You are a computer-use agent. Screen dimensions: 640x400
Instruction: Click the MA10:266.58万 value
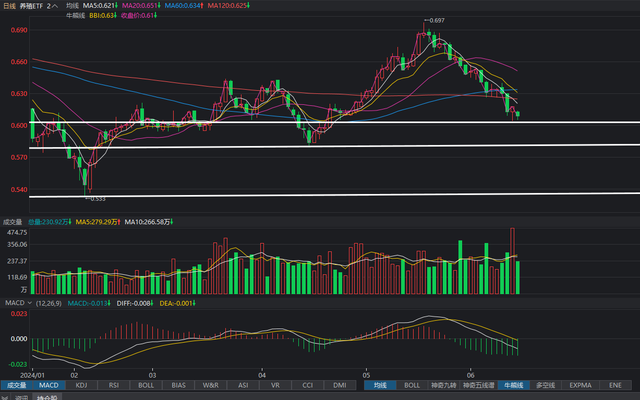coord(149,222)
